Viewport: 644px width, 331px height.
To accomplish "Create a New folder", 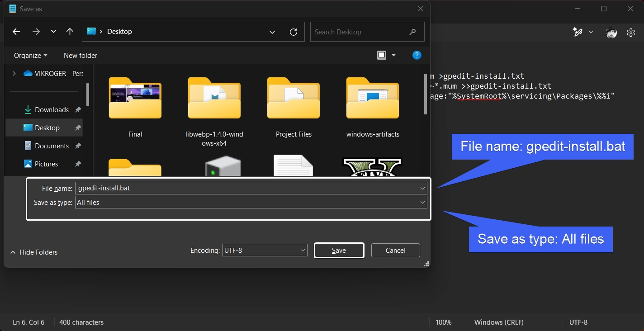I will coord(80,56).
